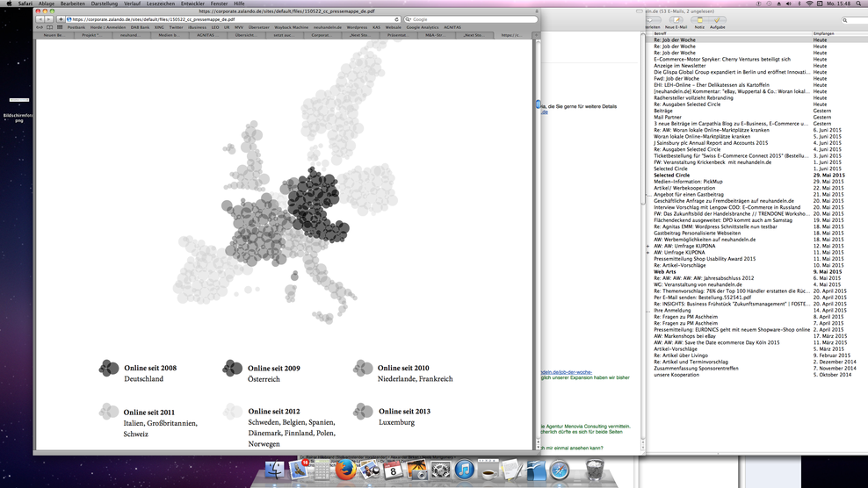Open the Reading List glasses icon
868x488 pixels.
click(40, 27)
